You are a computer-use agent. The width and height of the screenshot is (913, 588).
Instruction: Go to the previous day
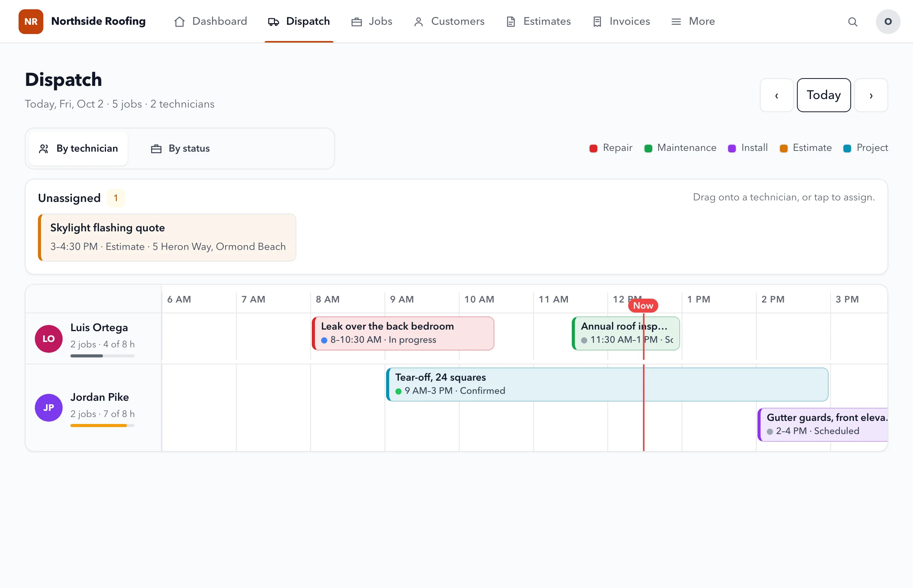[x=776, y=95]
